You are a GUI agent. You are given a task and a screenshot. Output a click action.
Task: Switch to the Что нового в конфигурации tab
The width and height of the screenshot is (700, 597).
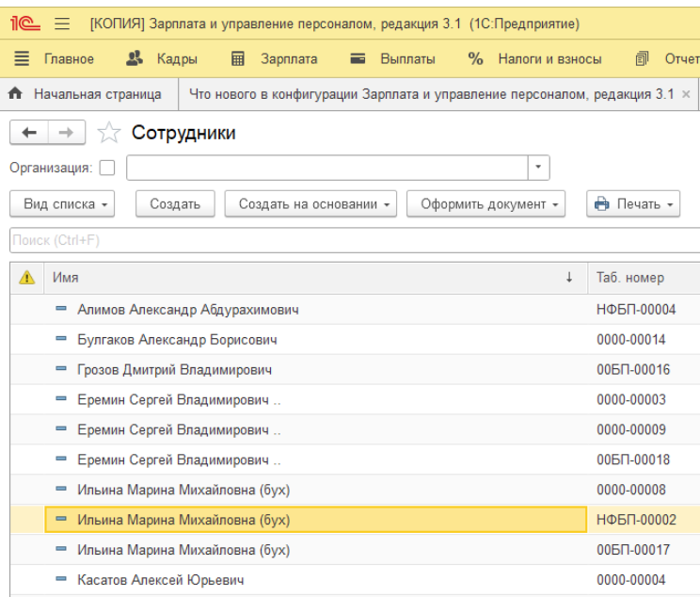pos(431,94)
